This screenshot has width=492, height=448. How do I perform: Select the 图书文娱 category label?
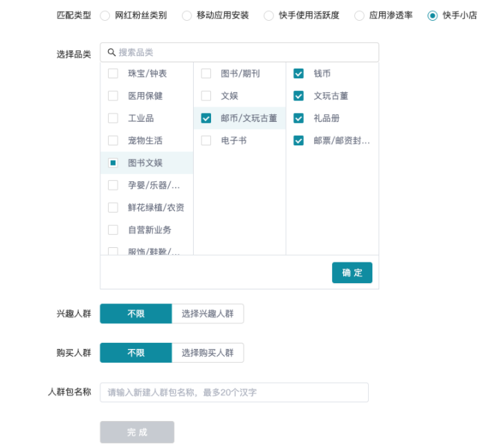click(145, 163)
